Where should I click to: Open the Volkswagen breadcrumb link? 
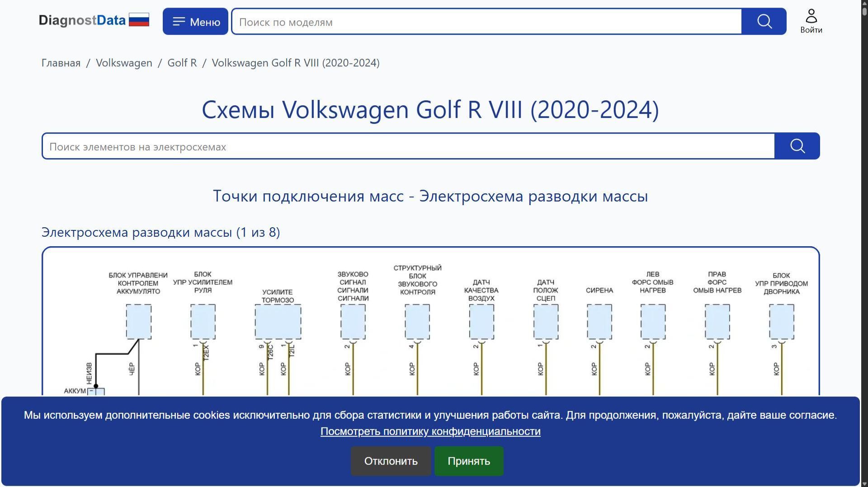click(123, 63)
